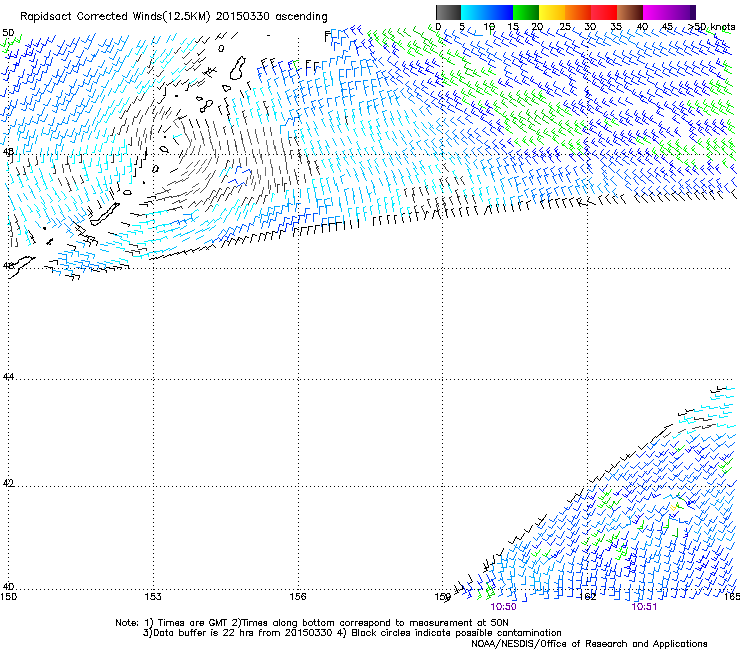Image resolution: width=740 pixels, height=650 pixels.
Task: Click the cyan-to-blue 5-15 knots color segment
Action: (487, 12)
